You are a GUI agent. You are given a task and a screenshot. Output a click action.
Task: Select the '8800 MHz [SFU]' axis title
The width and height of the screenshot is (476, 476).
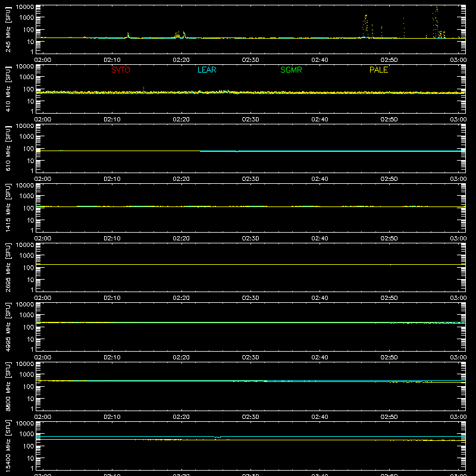pyautogui.click(x=8, y=386)
